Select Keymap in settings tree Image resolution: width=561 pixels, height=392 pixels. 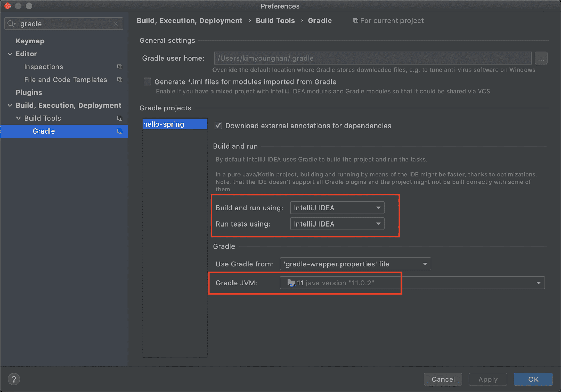coord(30,41)
